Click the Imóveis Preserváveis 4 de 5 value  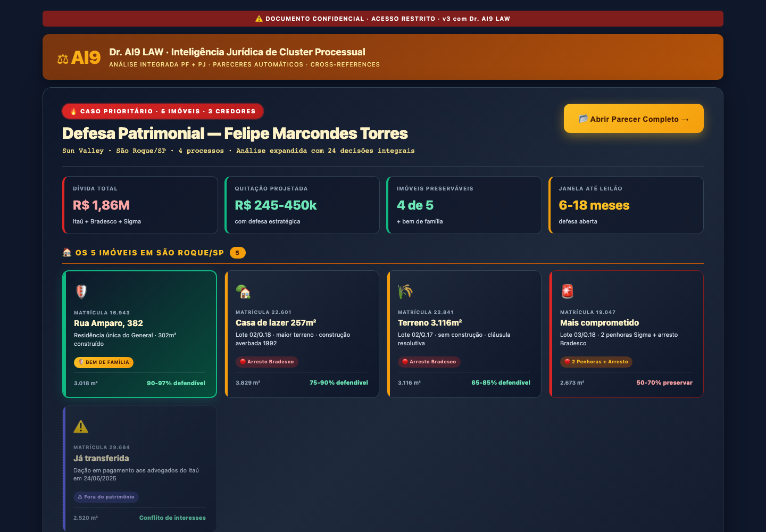(415, 205)
